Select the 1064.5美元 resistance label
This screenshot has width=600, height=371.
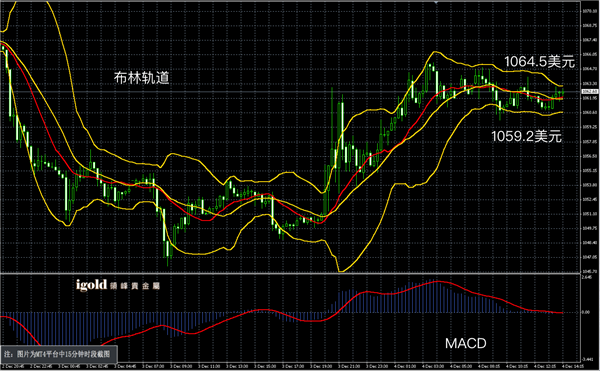(539, 62)
